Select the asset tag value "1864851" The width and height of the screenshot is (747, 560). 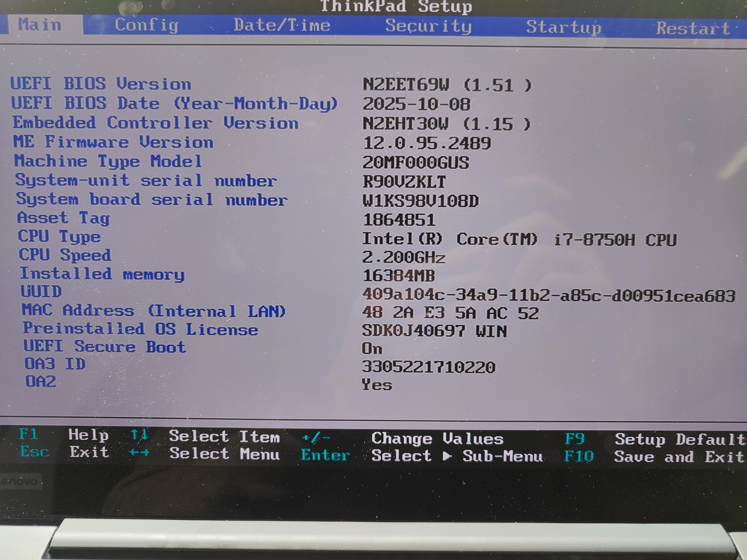pos(399,219)
